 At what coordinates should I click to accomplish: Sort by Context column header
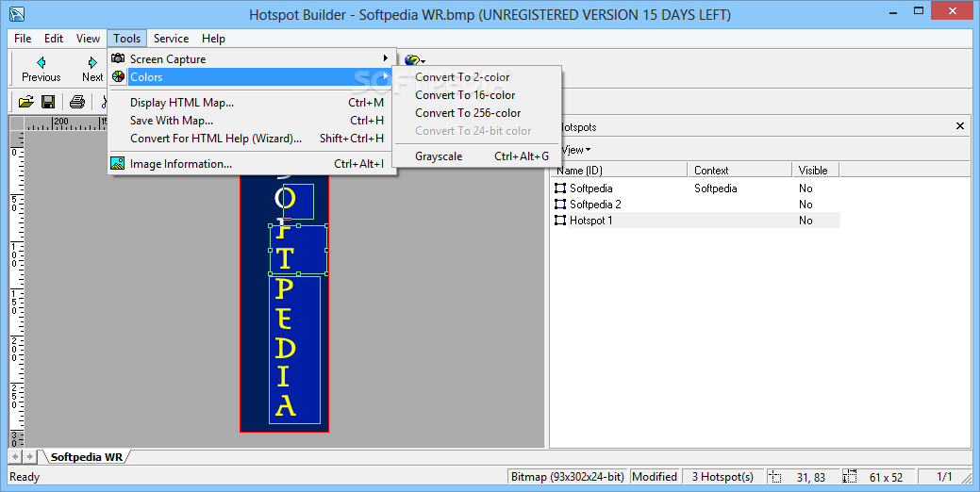pos(739,170)
